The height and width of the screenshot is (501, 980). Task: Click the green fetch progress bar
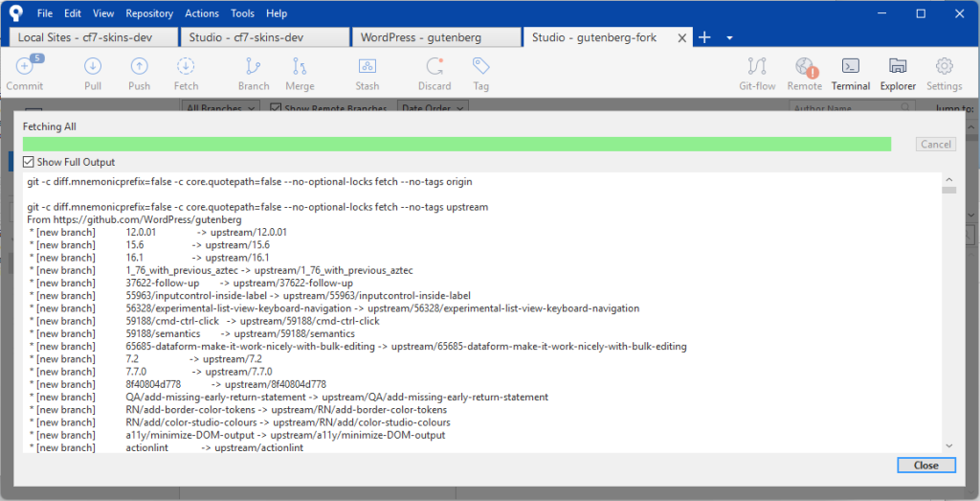coord(457,144)
